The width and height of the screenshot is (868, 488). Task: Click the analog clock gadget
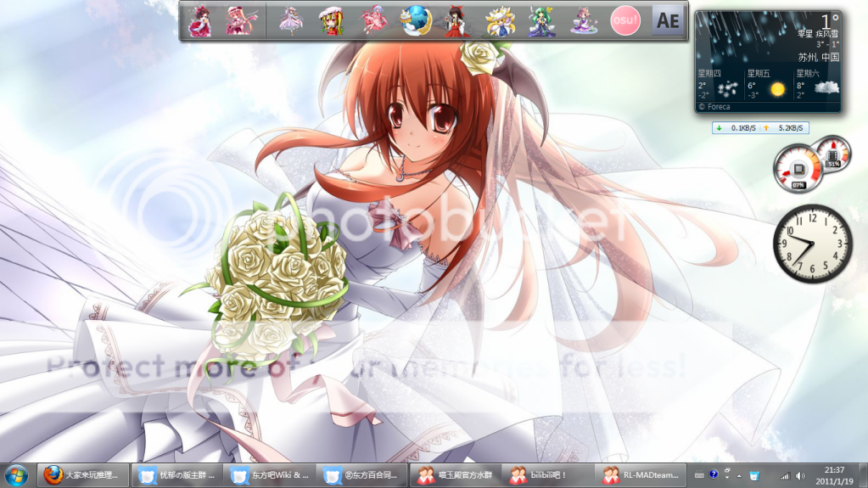pyautogui.click(x=812, y=243)
